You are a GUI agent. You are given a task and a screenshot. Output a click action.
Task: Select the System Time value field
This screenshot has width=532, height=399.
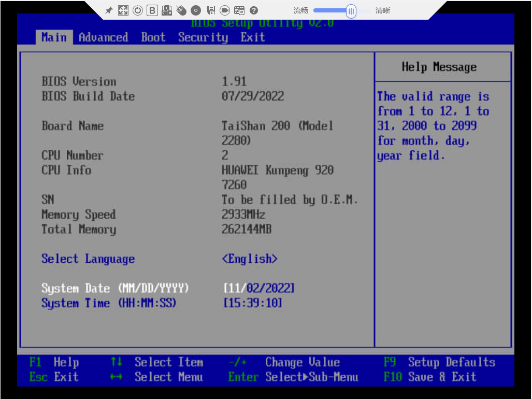pyautogui.click(x=253, y=303)
